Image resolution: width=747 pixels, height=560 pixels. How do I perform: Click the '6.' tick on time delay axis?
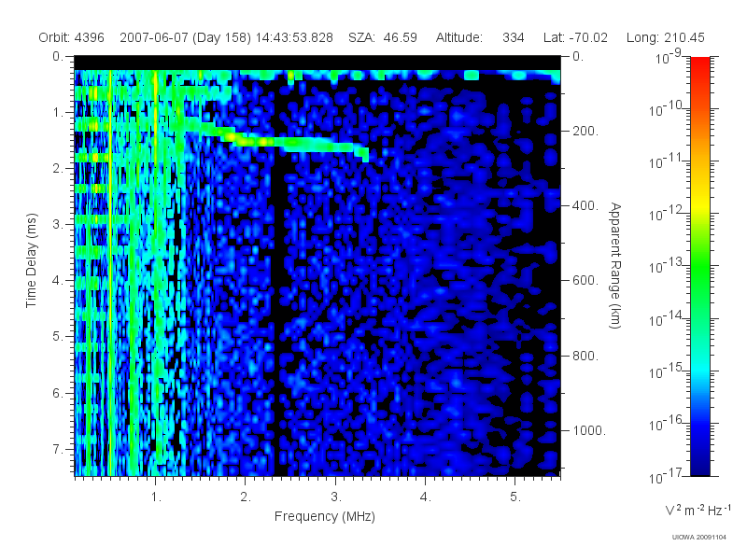[x=58, y=393]
